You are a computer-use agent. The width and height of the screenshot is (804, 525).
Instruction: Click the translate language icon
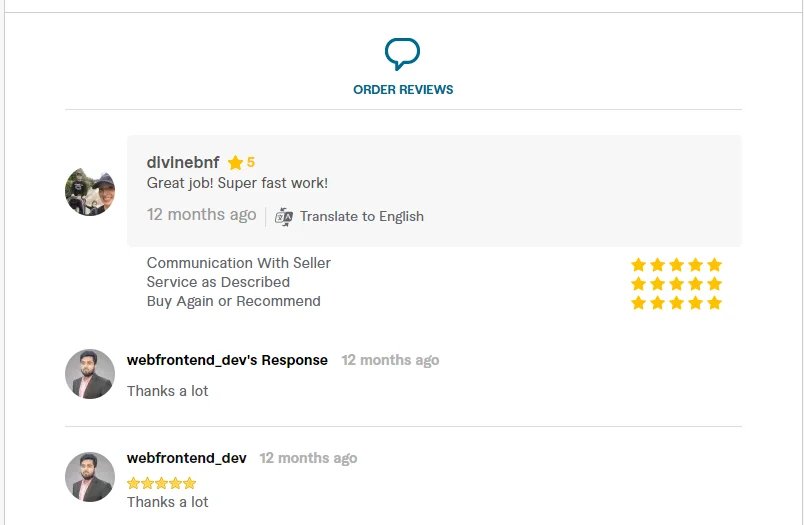pyautogui.click(x=284, y=216)
